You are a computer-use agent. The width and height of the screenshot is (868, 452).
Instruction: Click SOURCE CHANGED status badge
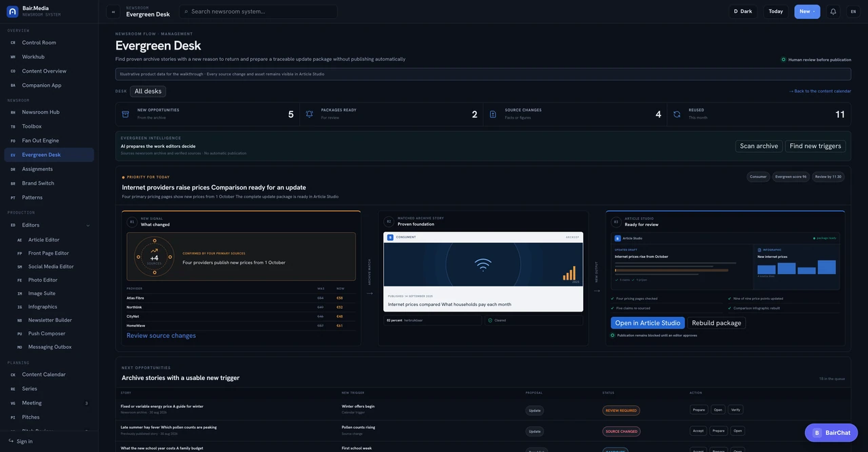pyautogui.click(x=621, y=431)
